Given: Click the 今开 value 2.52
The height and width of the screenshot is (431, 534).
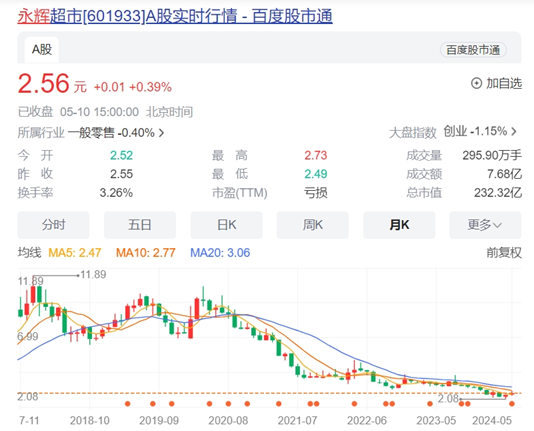Looking at the screenshot, I should (x=121, y=156).
